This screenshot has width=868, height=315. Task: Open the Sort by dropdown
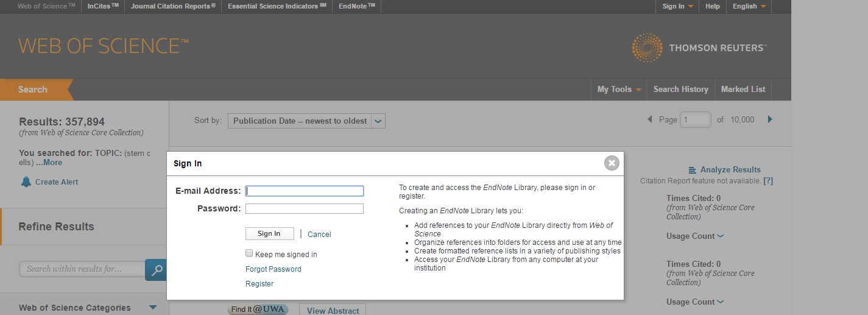[306, 121]
